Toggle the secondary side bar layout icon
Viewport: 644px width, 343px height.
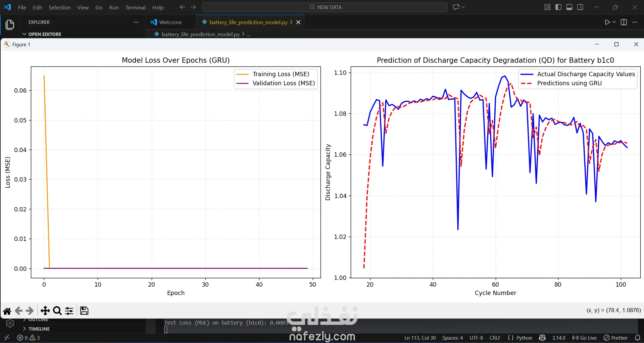(x=580, y=7)
